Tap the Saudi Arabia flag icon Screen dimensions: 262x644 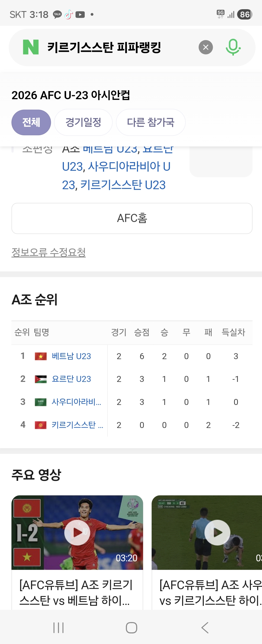41,402
